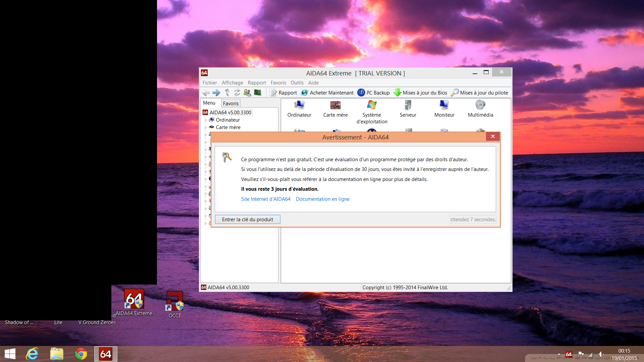
Task: Show hidden tray icons arrow
Action: (559, 354)
